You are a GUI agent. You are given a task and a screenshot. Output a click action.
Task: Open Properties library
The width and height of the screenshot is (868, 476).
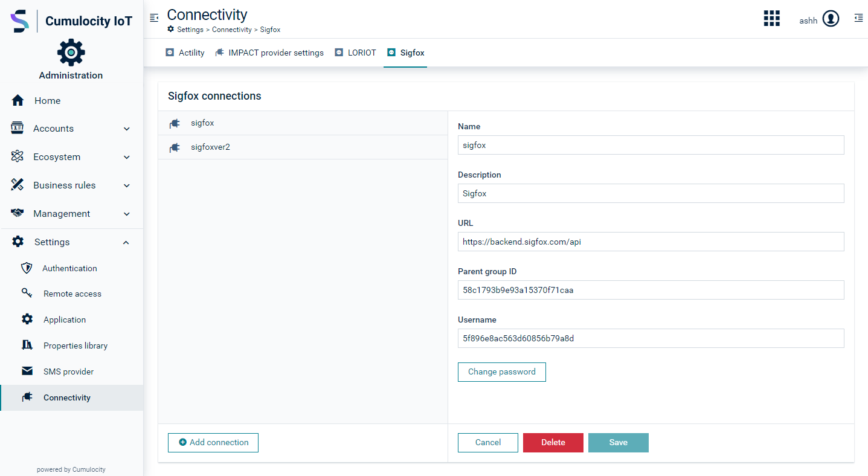tap(72, 346)
